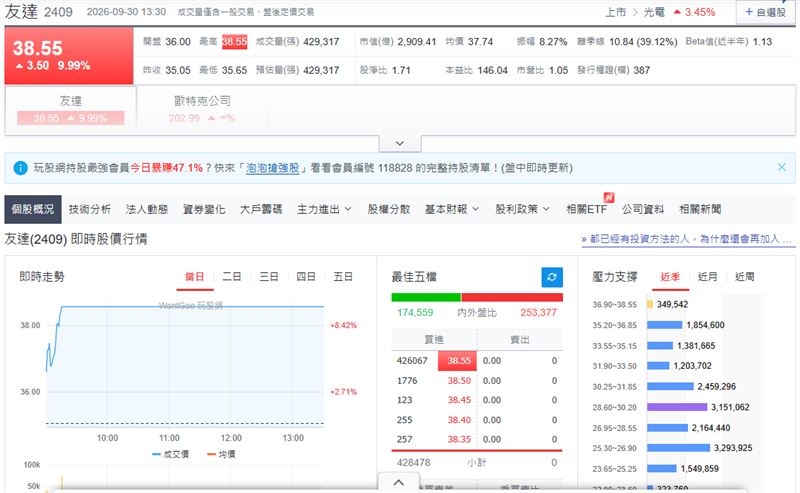Image resolution: width=800 pixels, height=493 pixels.
Task: Click the red 38.55 price box
Action: [69, 56]
